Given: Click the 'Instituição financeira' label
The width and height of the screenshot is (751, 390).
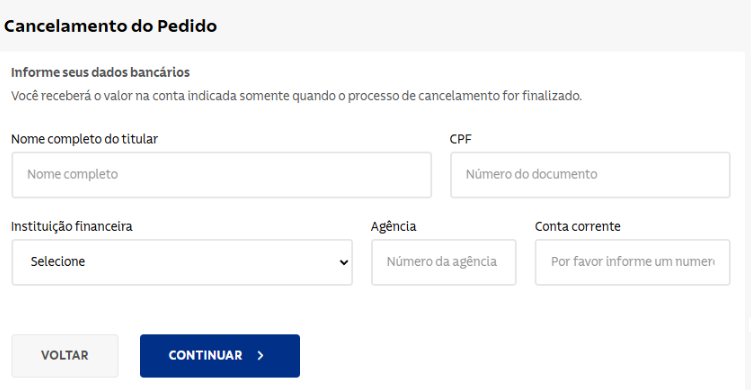Looking at the screenshot, I should tap(72, 227).
